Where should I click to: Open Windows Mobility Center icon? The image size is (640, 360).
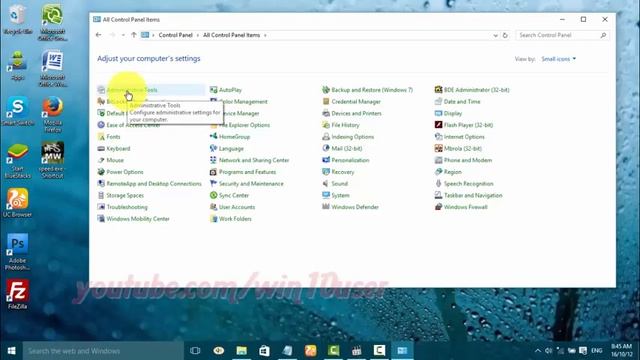[101, 219]
